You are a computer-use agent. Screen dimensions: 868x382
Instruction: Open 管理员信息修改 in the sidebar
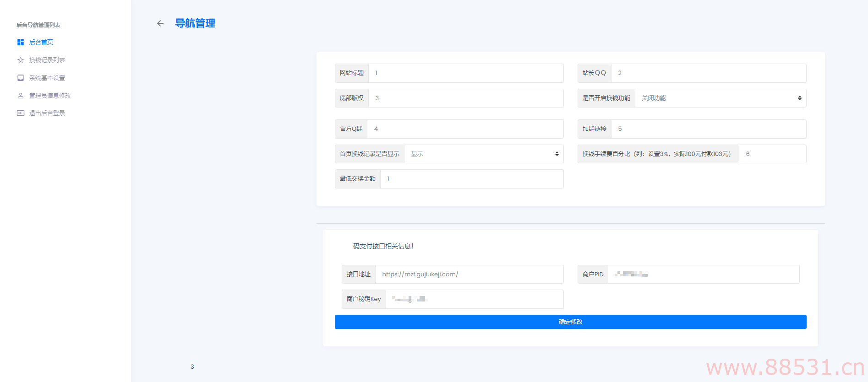coord(50,96)
